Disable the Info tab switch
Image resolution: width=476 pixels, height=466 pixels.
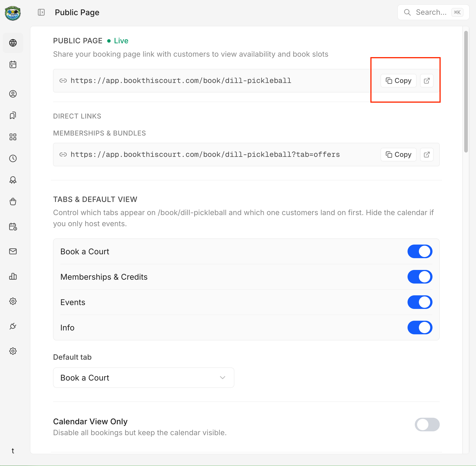tap(420, 328)
